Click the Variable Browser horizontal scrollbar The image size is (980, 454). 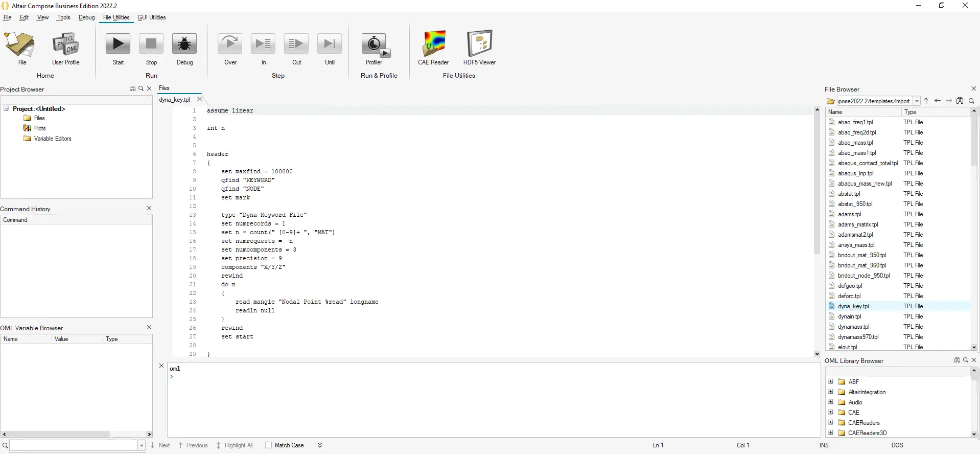pos(58,434)
